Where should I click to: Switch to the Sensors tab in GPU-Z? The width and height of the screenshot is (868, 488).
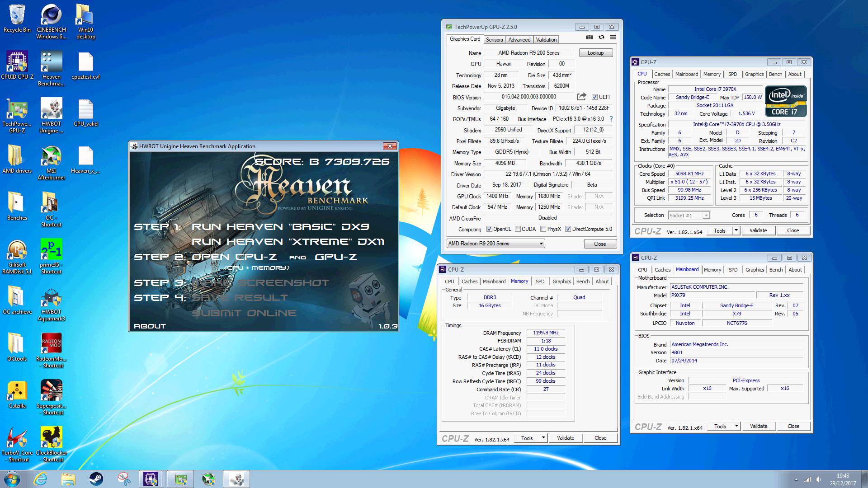[x=494, y=40]
